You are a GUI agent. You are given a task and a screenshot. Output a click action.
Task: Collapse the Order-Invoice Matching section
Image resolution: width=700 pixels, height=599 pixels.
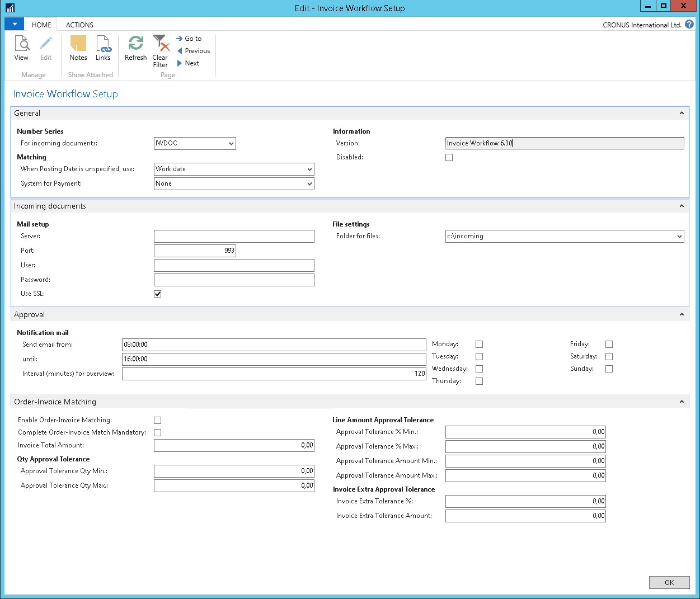682,402
